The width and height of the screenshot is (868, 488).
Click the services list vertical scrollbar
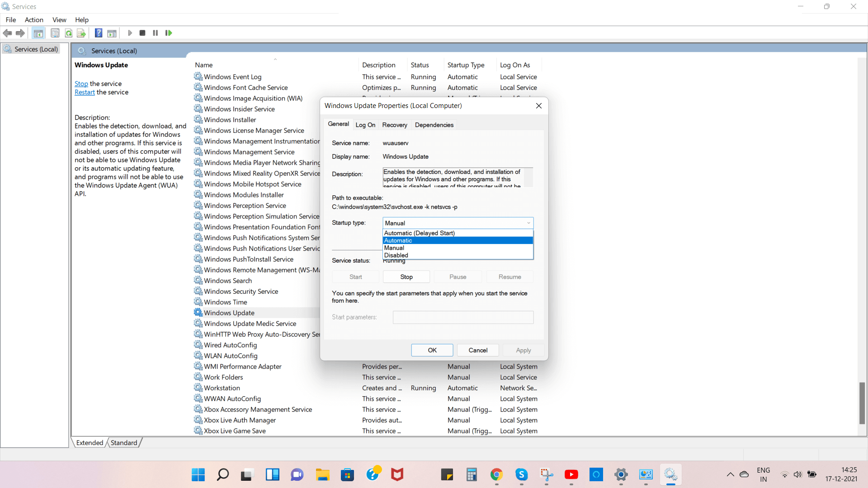point(862,402)
